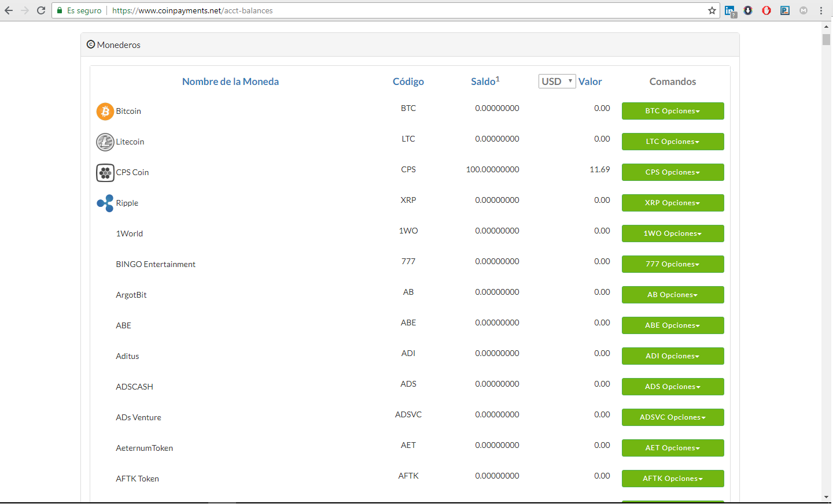Click the 1World name text
833x504 pixels.
tap(130, 234)
